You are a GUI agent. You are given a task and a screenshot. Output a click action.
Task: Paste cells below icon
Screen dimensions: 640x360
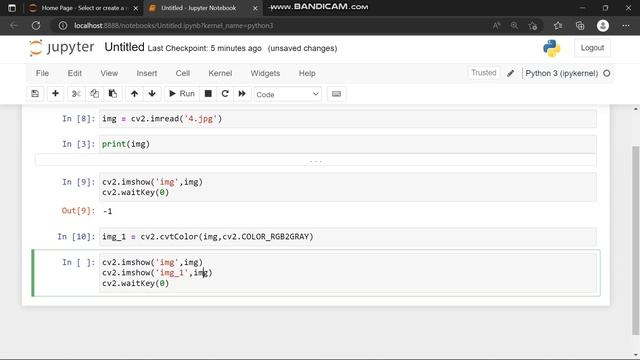click(113, 94)
